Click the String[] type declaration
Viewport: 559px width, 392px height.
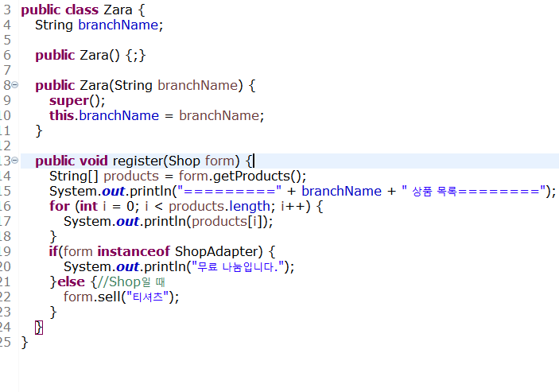(x=73, y=176)
